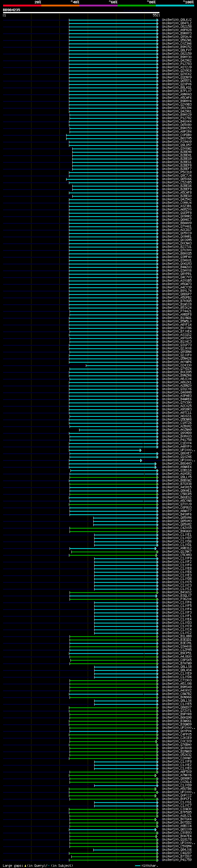
Task: Click hit label UniRef100_C0Z3A6
Action: click(177, 43)
